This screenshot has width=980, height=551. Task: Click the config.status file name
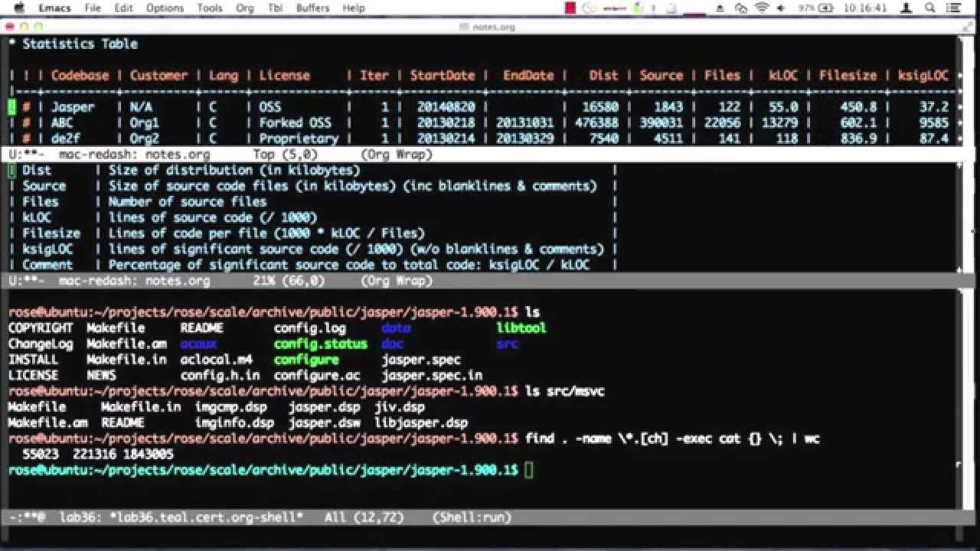[320, 344]
